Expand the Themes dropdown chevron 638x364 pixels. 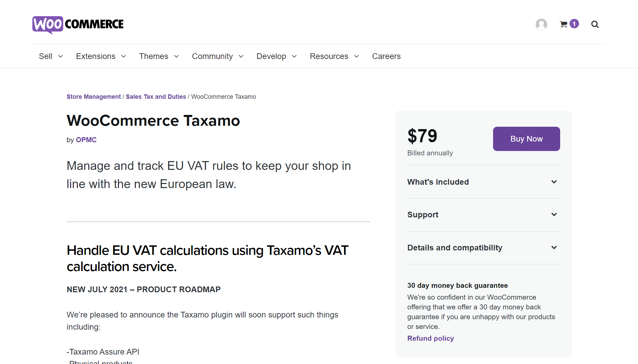coord(176,57)
